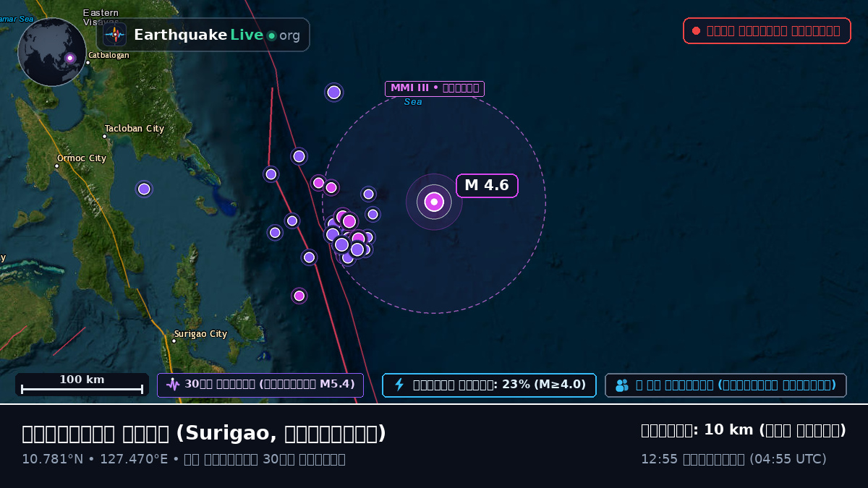Visit the EarthquakeLive.org title link
868x488 pixels.
(216, 35)
